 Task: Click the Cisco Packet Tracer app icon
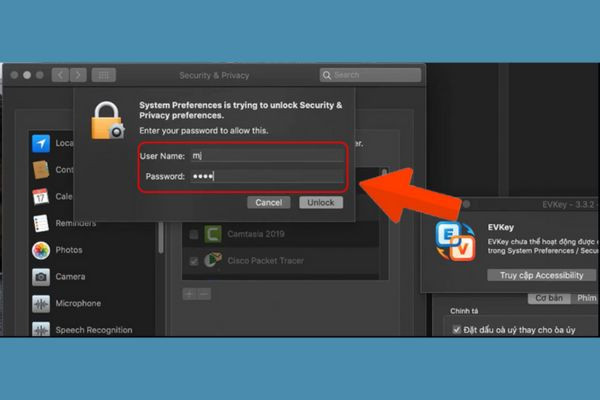point(213,260)
